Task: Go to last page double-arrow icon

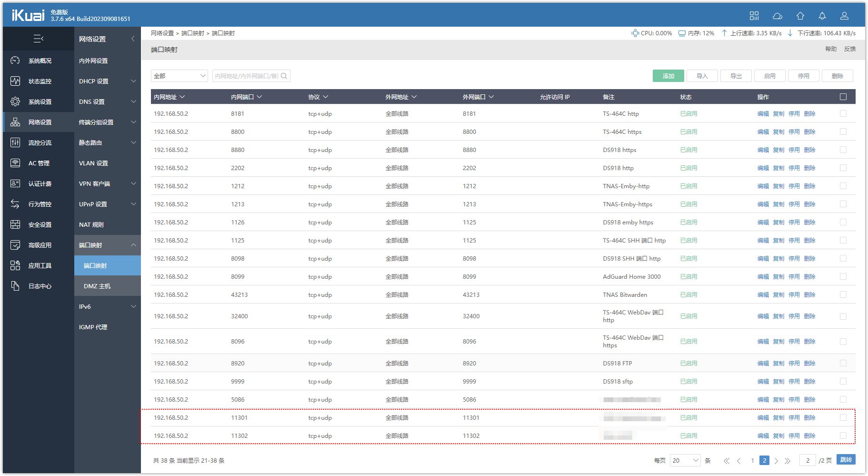Action: pyautogui.click(x=788, y=461)
